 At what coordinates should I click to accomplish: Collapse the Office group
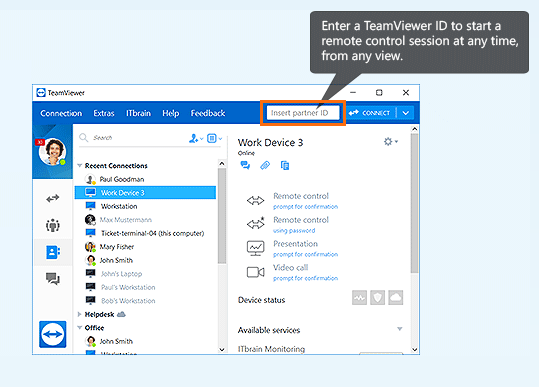79,328
